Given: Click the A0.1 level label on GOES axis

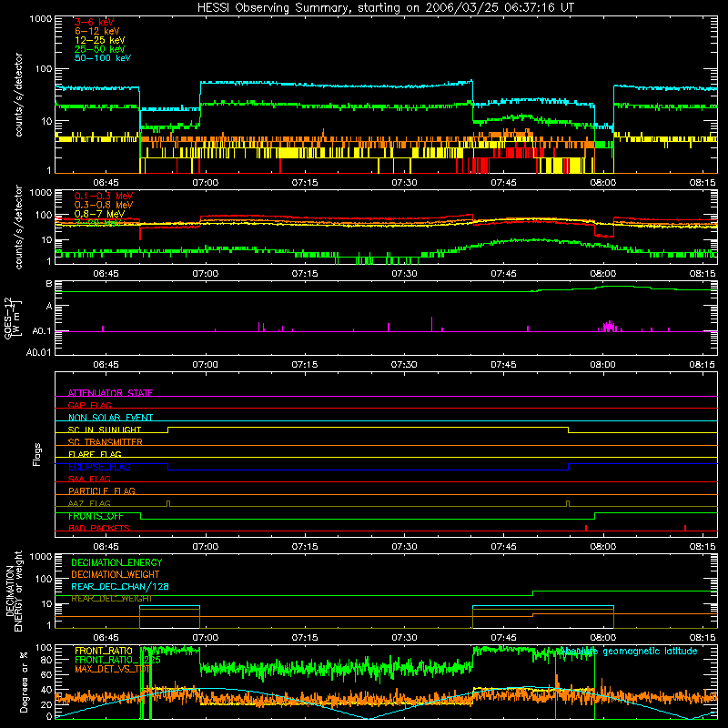Looking at the screenshot, I should pos(42,331).
